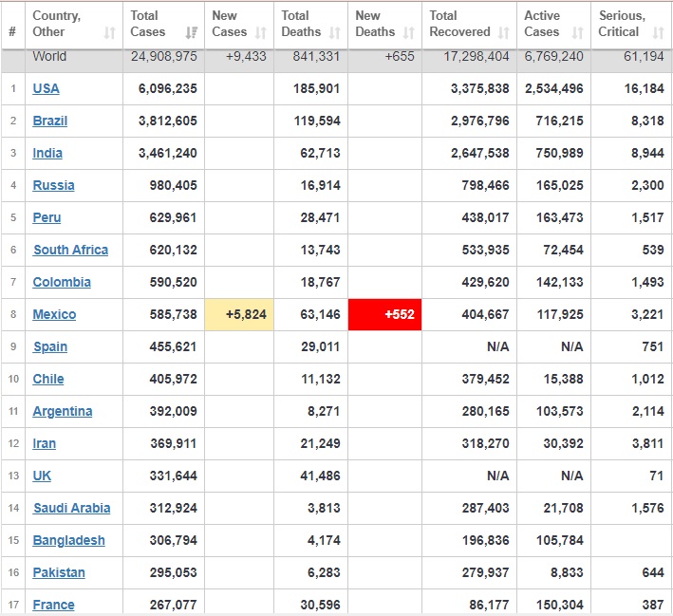Go to India's statistics page
Image resolution: width=673 pixels, height=616 pixels.
point(47,153)
